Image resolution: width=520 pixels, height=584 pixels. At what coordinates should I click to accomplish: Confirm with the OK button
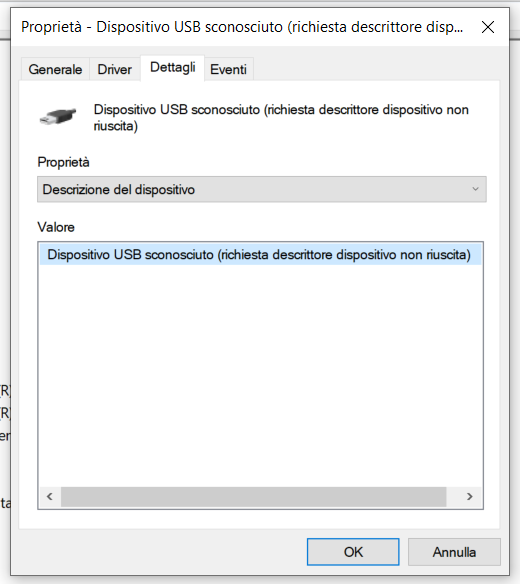point(353,552)
